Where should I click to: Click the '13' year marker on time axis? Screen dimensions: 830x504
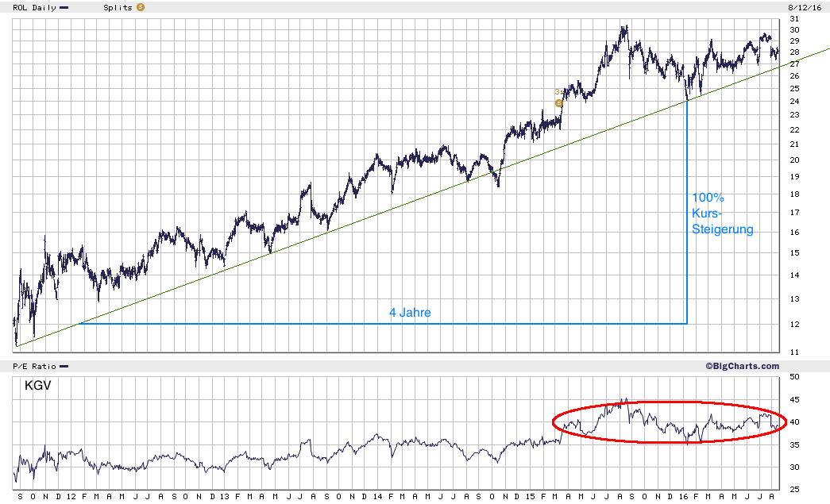click(x=225, y=497)
